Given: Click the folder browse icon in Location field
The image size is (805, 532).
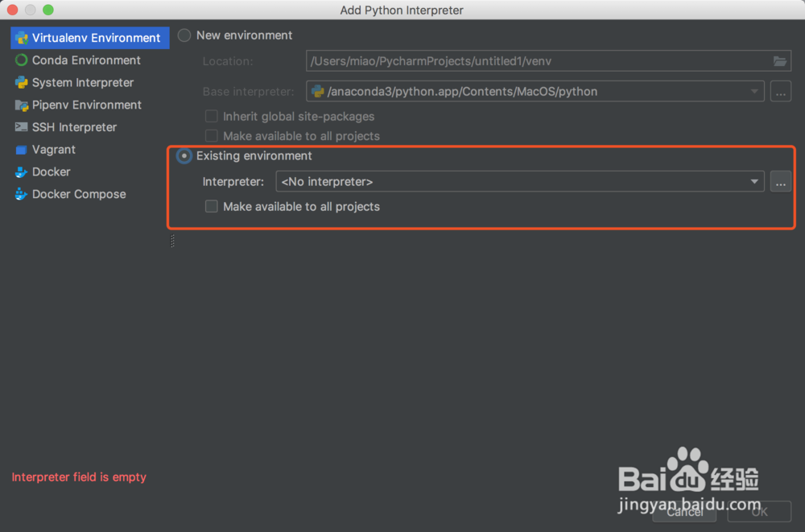Looking at the screenshot, I should coord(780,61).
